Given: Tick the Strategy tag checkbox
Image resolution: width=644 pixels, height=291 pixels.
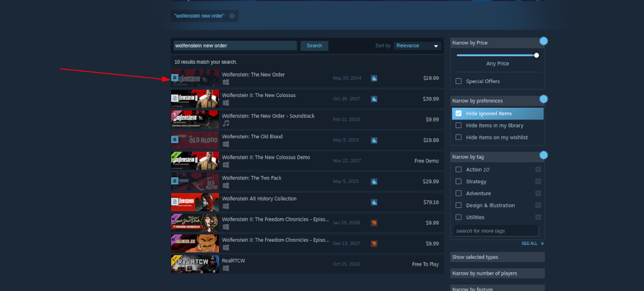Looking at the screenshot, I should (458, 182).
